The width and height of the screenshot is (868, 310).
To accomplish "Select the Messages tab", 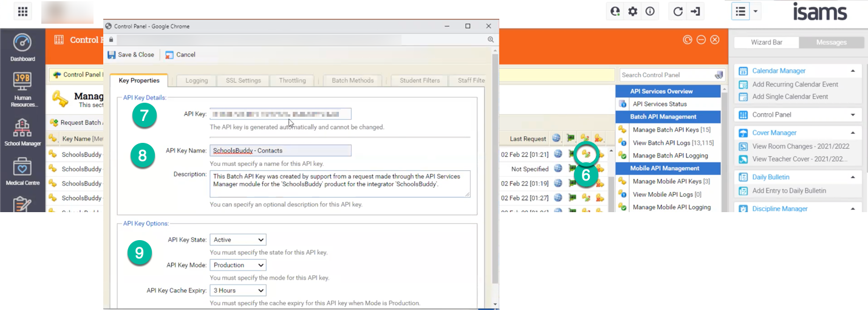I will tap(831, 43).
